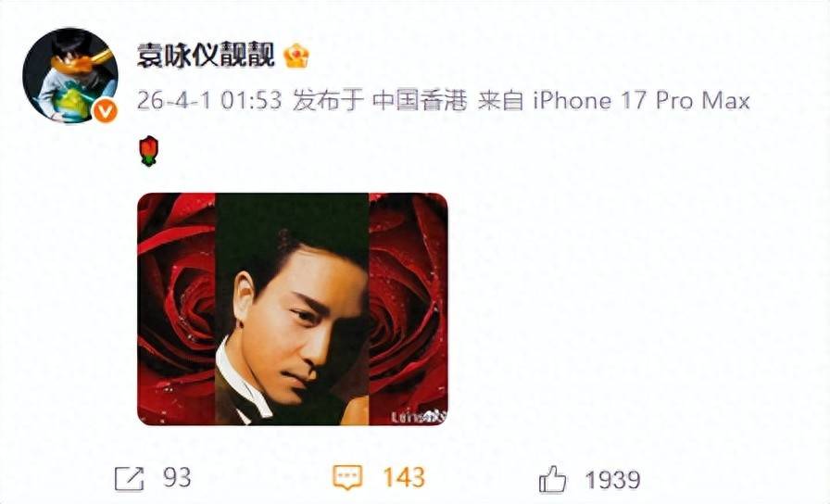The image size is (830, 504).
Task: Click the 01:53 post time
Action: coord(251,100)
